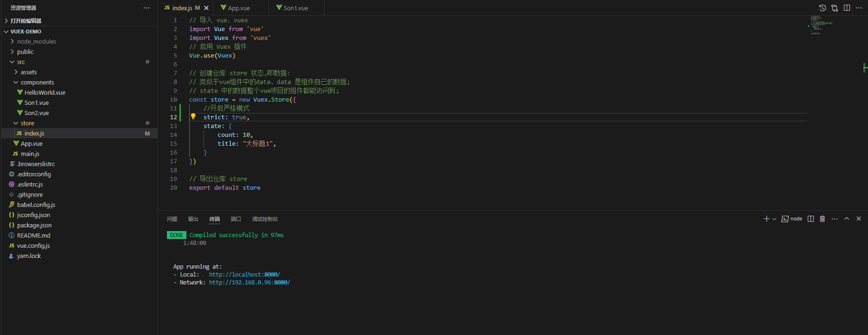Switch to the 问题 problems panel tab
Image resolution: width=868 pixels, height=335 pixels.
click(172, 219)
